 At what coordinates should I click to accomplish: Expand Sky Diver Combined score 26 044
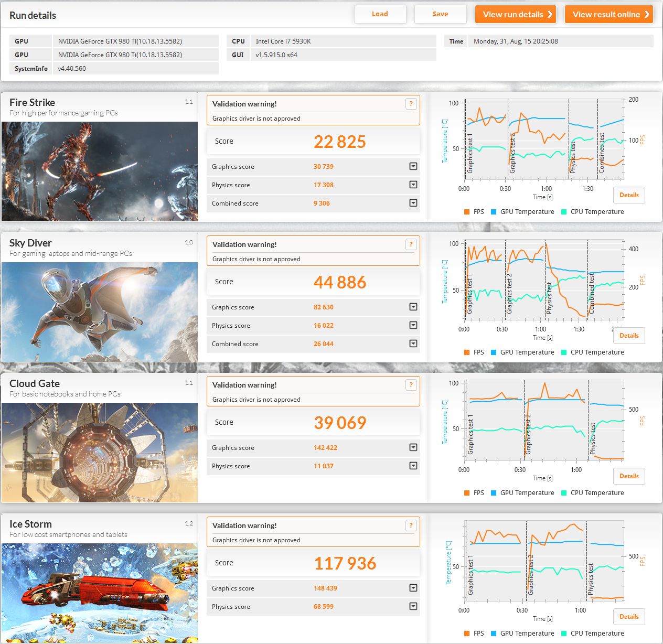(x=413, y=344)
